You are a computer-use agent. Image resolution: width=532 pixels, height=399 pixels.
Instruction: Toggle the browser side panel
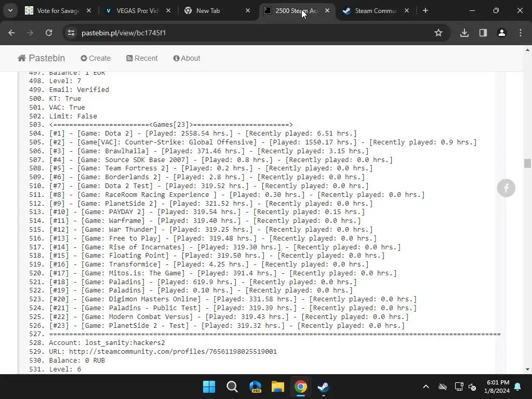pos(483,33)
